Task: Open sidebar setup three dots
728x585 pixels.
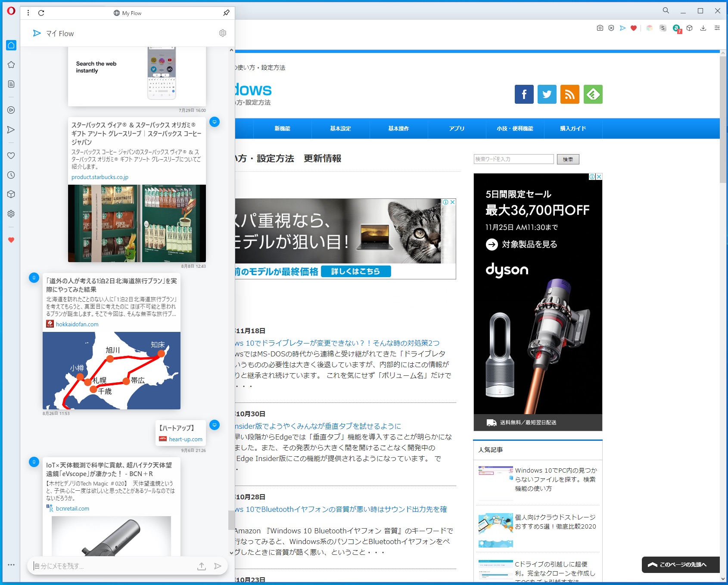Action: [11, 565]
